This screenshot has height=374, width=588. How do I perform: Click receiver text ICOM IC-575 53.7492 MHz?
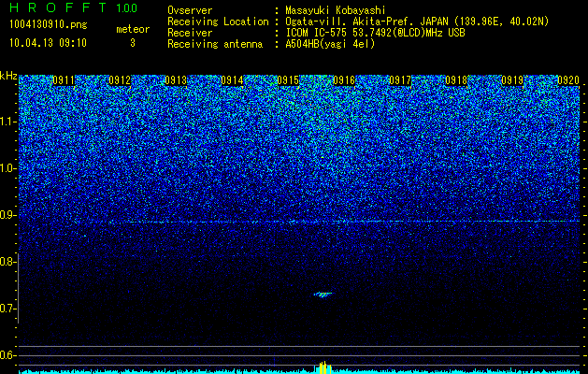(375, 33)
